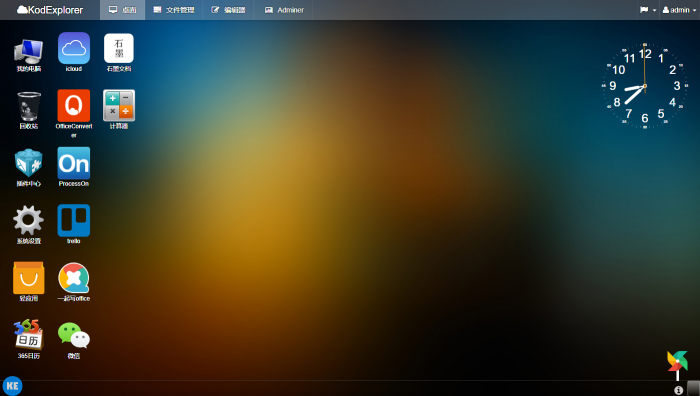700x396 pixels.
Task: Switch to the Adminer tab
Action: click(284, 10)
